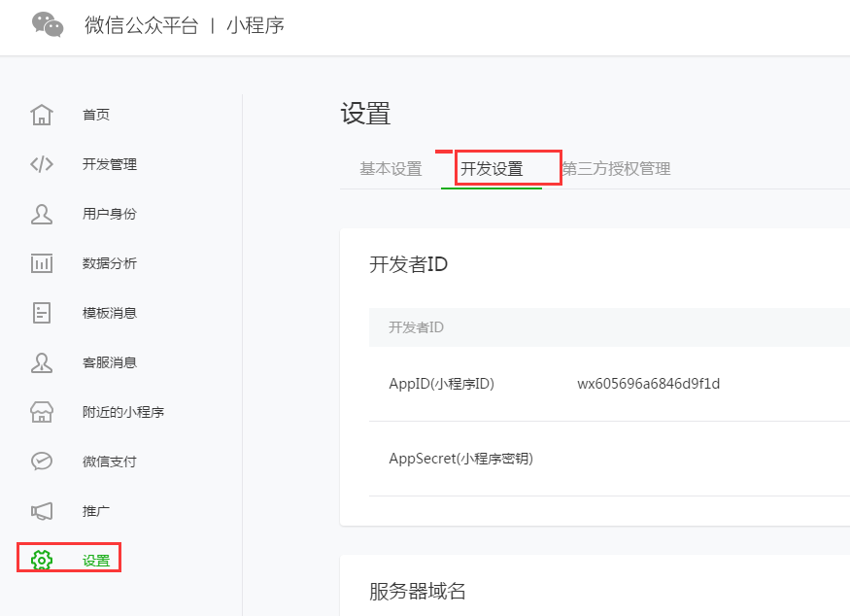
Task: Go to 开发管理 in sidebar
Action: [x=110, y=164]
